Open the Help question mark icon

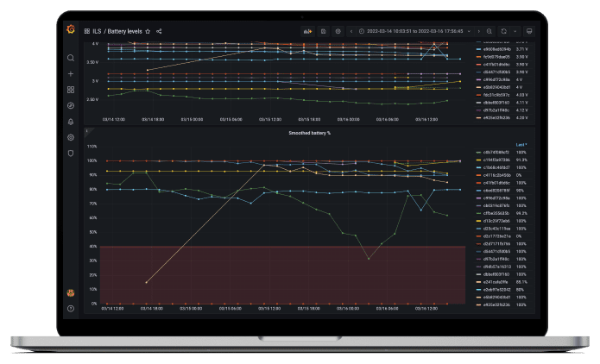(71, 309)
